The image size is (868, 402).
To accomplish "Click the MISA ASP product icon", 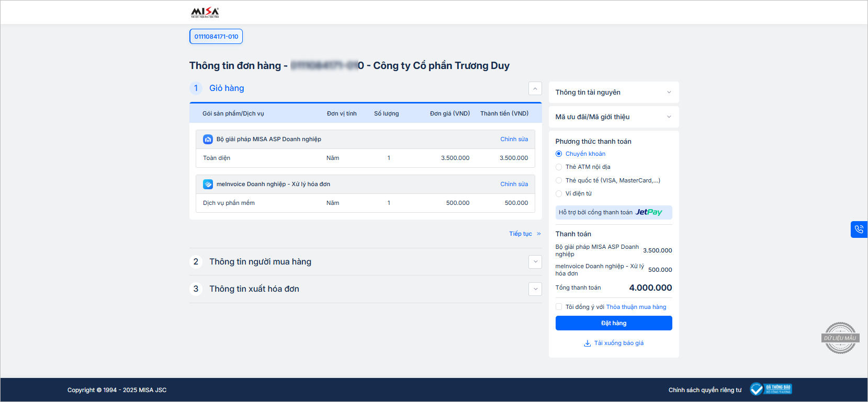I will point(208,139).
